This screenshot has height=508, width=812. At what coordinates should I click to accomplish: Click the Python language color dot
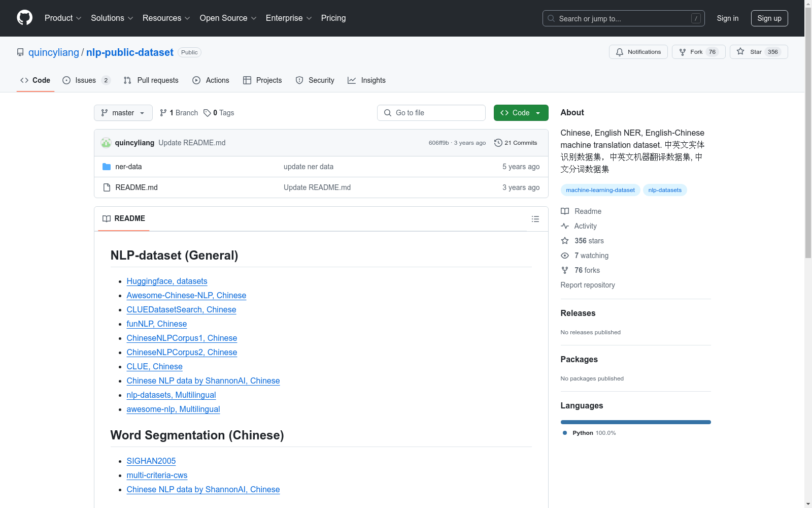tap(565, 433)
